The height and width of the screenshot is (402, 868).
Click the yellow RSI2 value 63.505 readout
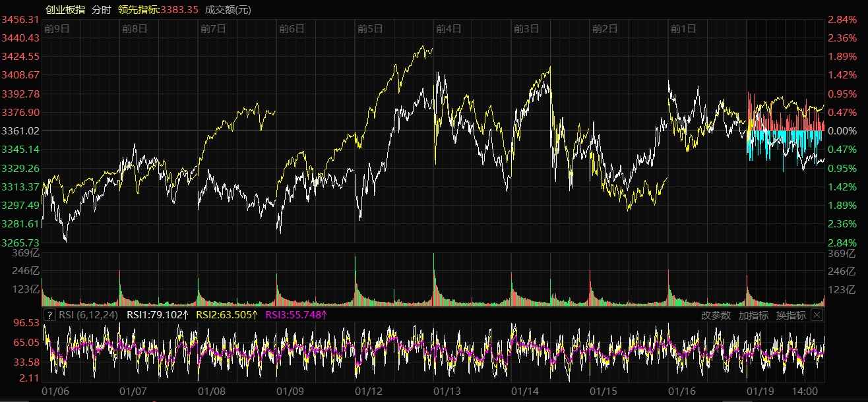228,315
